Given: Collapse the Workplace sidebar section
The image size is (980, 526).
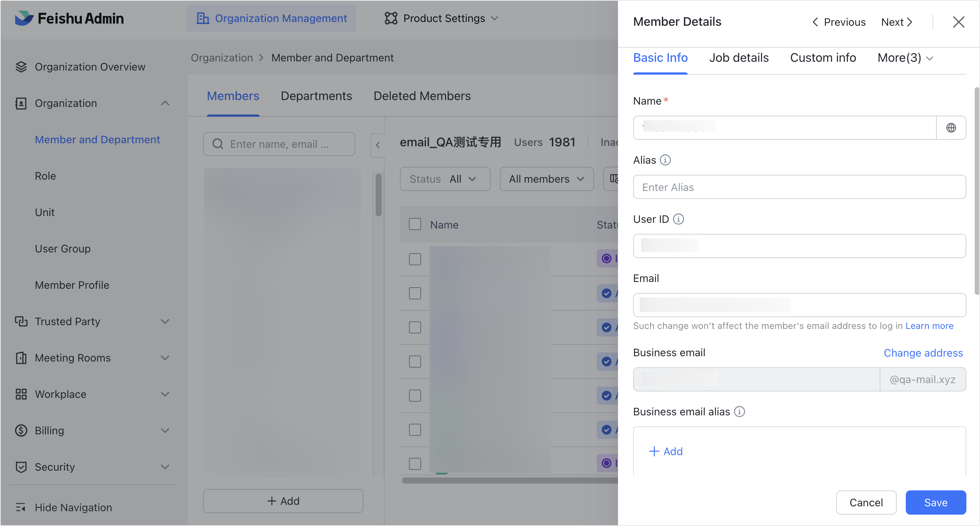Looking at the screenshot, I should 165,394.
